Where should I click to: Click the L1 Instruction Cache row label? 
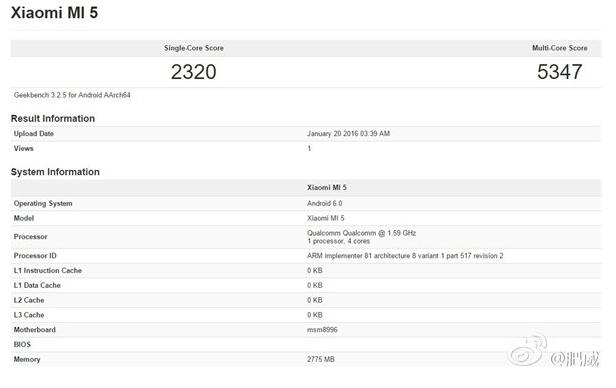click(48, 271)
